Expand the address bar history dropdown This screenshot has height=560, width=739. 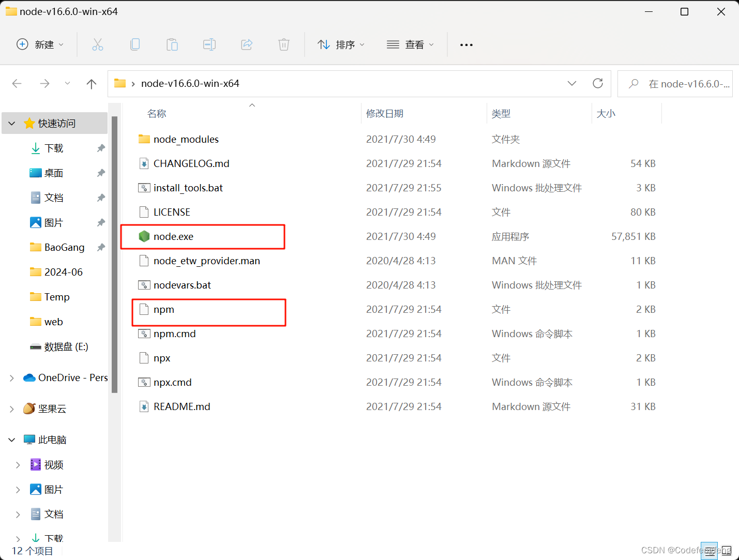tap(572, 83)
